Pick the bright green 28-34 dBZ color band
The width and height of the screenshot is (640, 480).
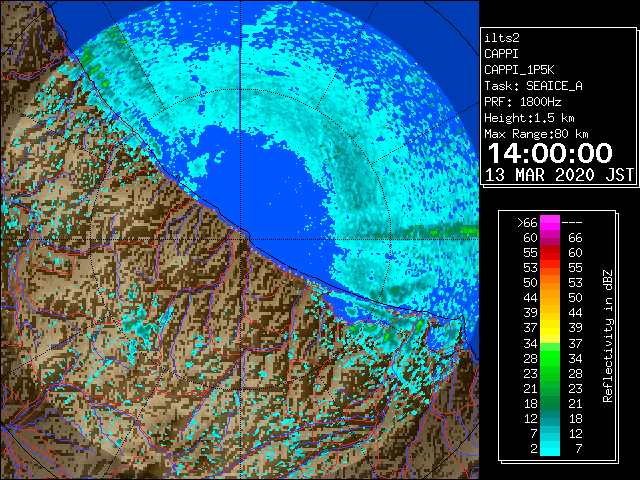coord(550,358)
